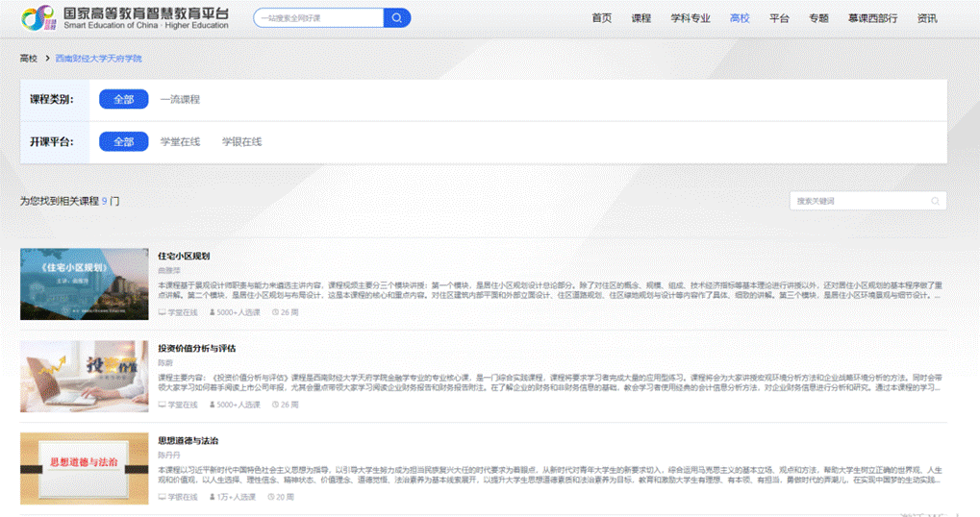The width and height of the screenshot is (980, 517).
Task: Click magnifier icon in keyword search box
Action: pyautogui.click(x=935, y=201)
